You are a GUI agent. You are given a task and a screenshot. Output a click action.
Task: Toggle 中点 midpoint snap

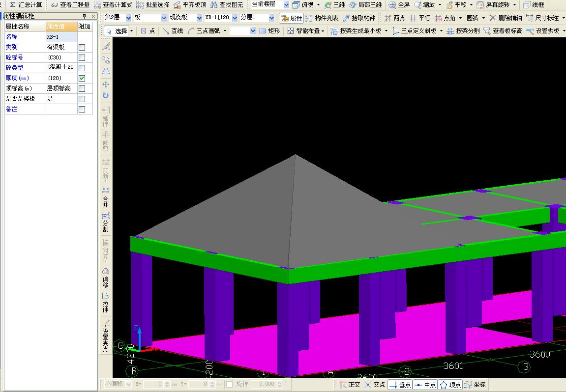425,385
